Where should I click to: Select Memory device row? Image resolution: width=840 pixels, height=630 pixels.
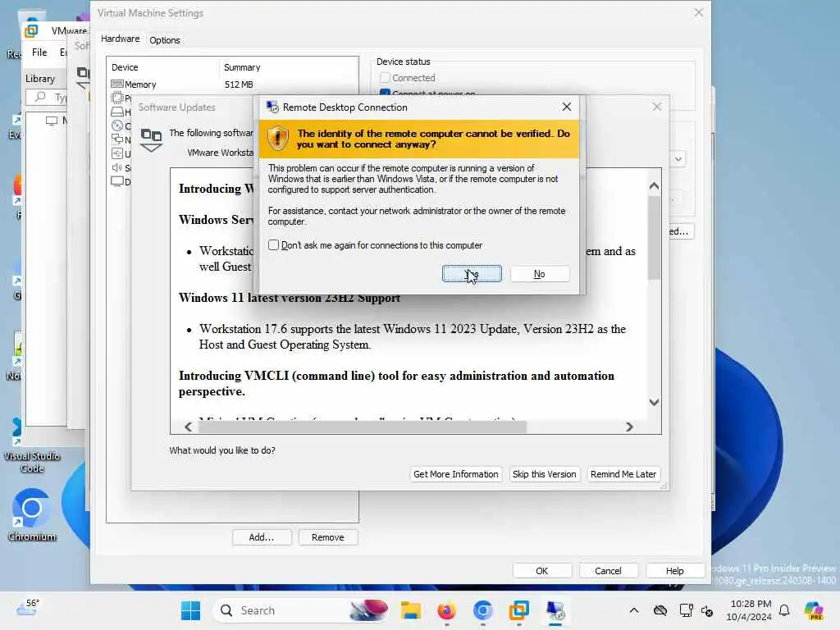(x=233, y=84)
